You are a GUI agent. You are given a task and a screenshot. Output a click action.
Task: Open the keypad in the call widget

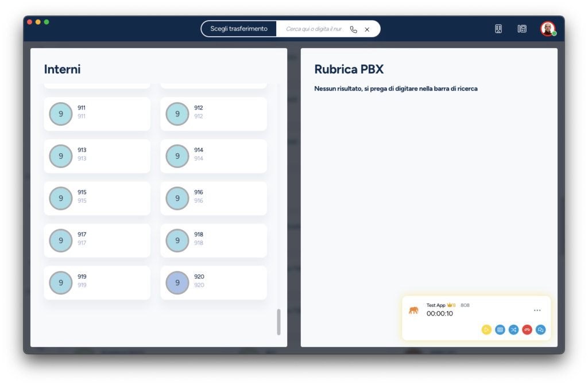500,329
